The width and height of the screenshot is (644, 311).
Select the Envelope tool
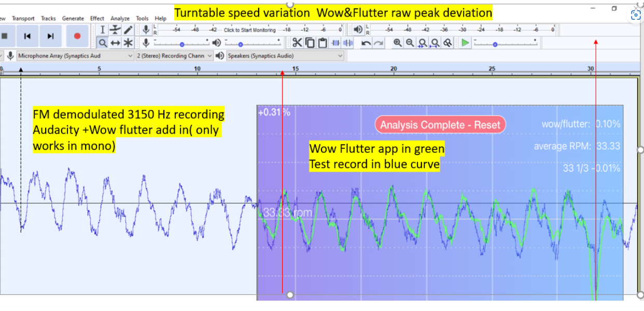pos(115,30)
